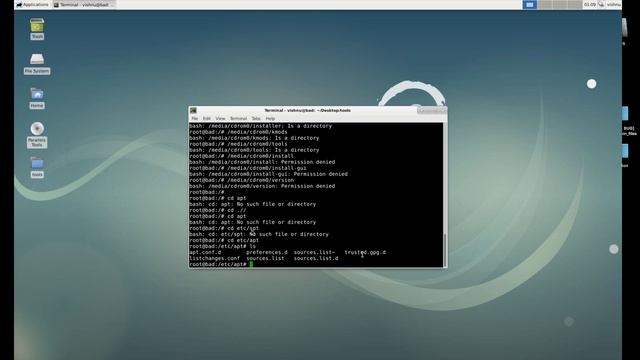640x360 pixels.
Task: Open the View menu in Terminal
Action: 220,118
